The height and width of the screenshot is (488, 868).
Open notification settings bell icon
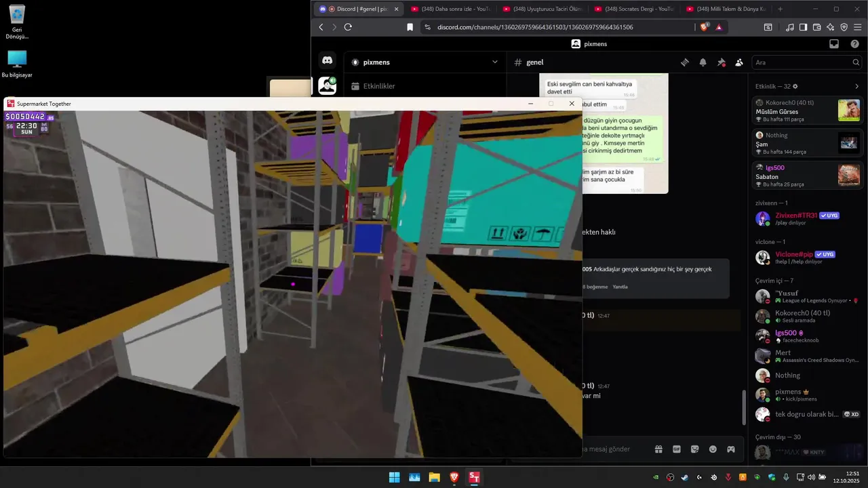coord(703,62)
